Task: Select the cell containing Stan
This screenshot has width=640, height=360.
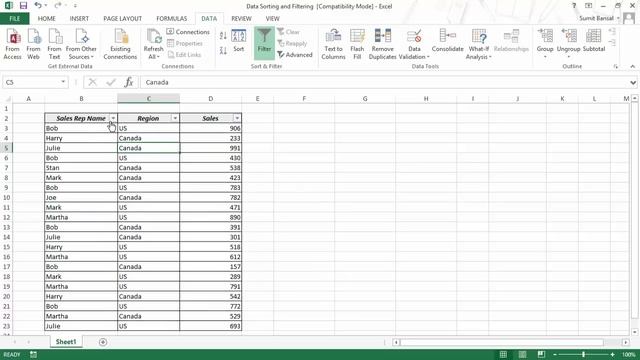Action: click(81, 168)
